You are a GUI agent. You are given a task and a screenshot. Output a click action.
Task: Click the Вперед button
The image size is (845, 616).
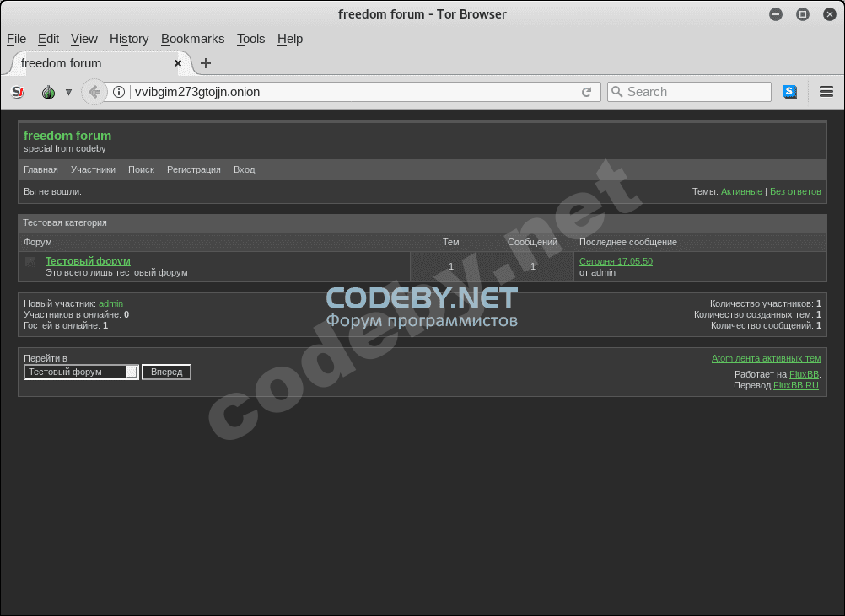point(166,372)
